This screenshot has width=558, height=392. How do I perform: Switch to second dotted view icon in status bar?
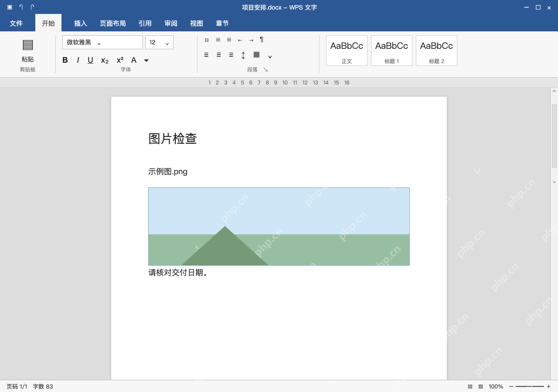click(x=481, y=386)
